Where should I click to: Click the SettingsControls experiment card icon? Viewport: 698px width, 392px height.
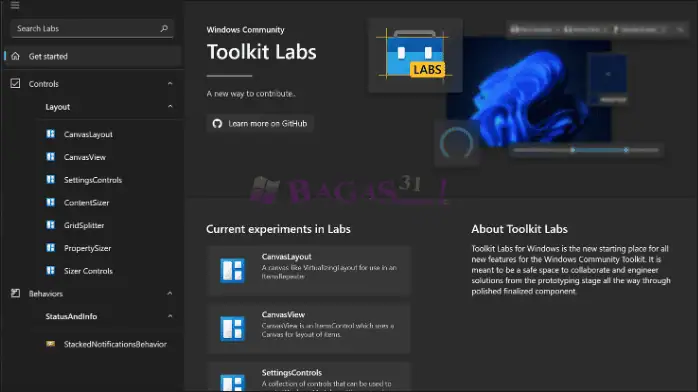(232, 384)
